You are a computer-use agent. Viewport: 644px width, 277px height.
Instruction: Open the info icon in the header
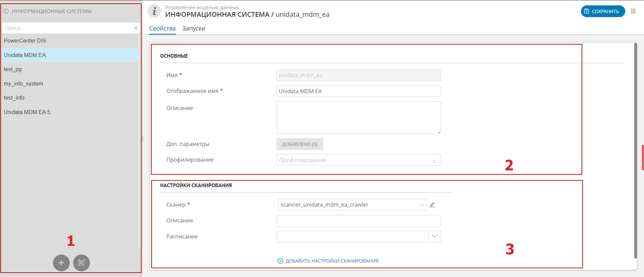[154, 11]
